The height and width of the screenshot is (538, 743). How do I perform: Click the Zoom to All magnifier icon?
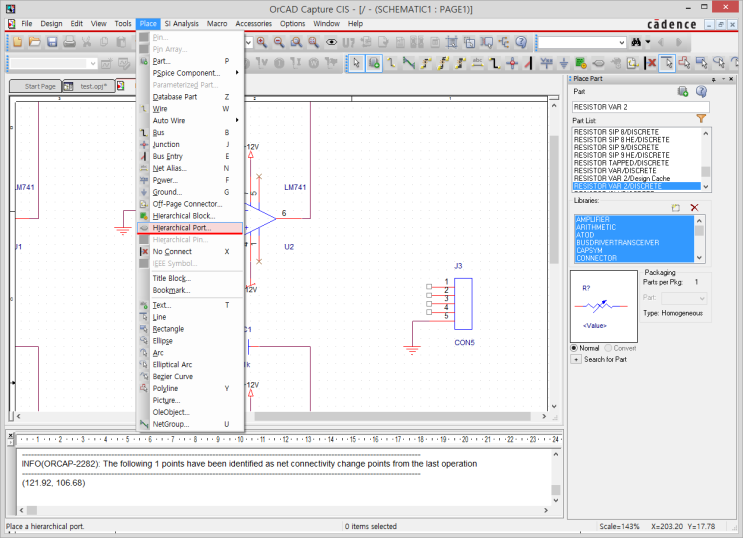[x=313, y=43]
